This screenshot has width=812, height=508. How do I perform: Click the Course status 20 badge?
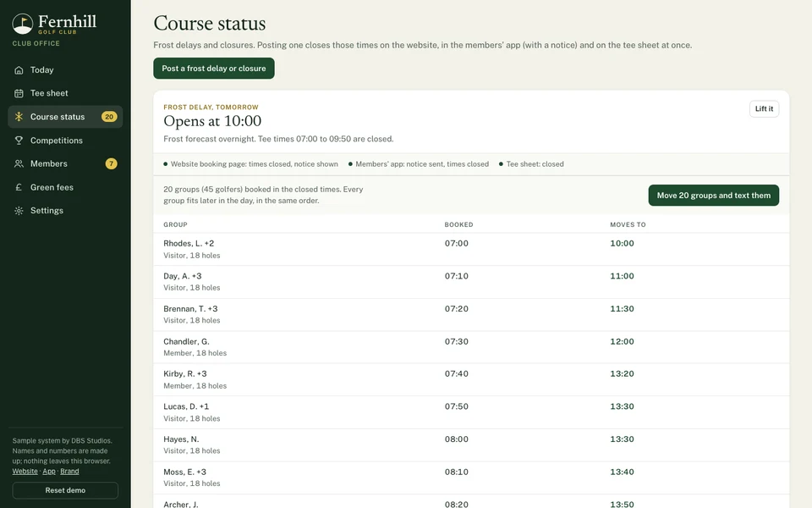point(109,117)
